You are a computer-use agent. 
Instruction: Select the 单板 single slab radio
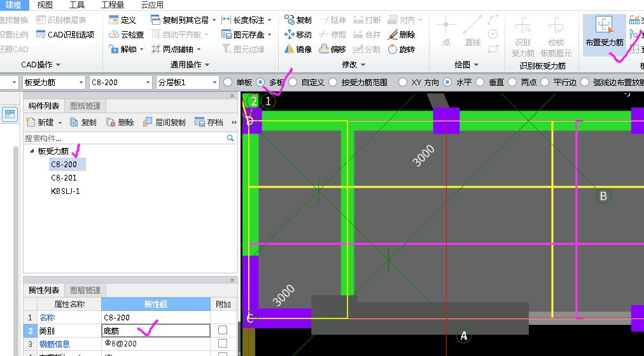pyautogui.click(x=228, y=82)
